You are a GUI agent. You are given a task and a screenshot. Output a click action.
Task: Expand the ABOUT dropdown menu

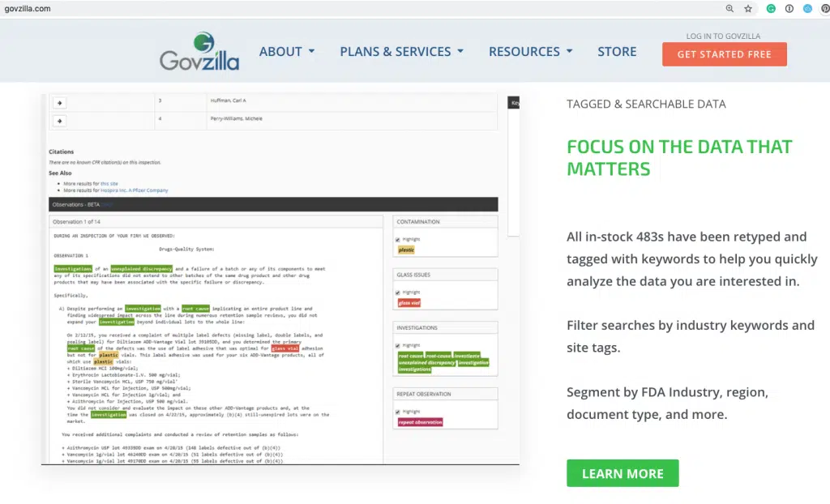[x=287, y=51]
